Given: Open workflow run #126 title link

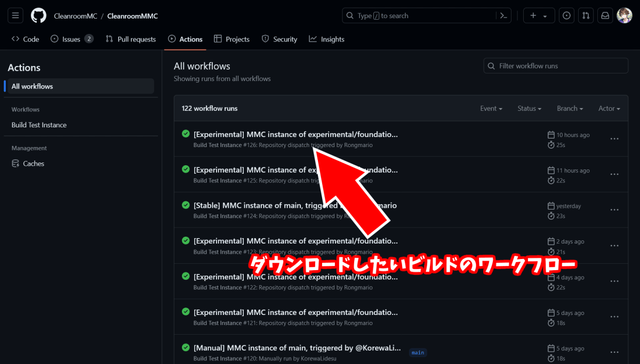Looking at the screenshot, I should [295, 134].
